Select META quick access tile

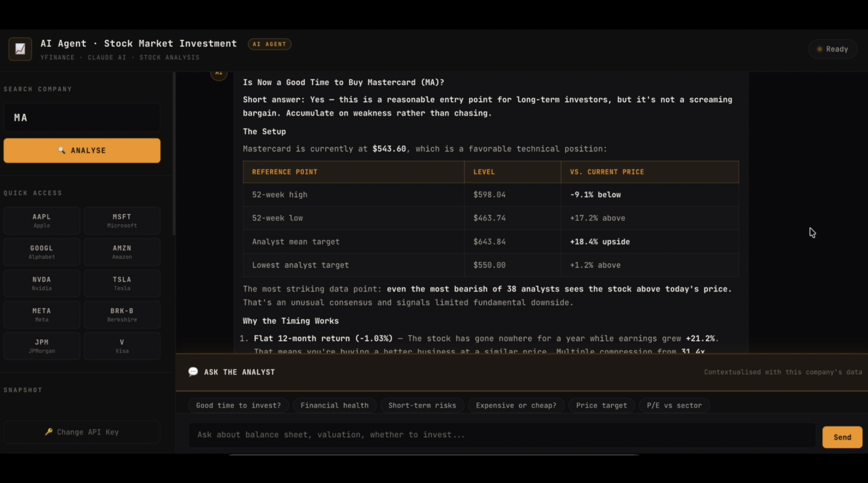click(42, 314)
